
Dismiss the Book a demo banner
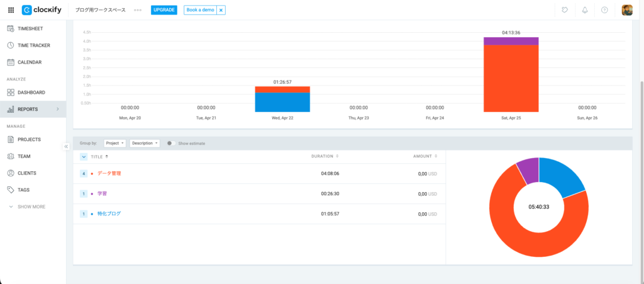click(221, 11)
